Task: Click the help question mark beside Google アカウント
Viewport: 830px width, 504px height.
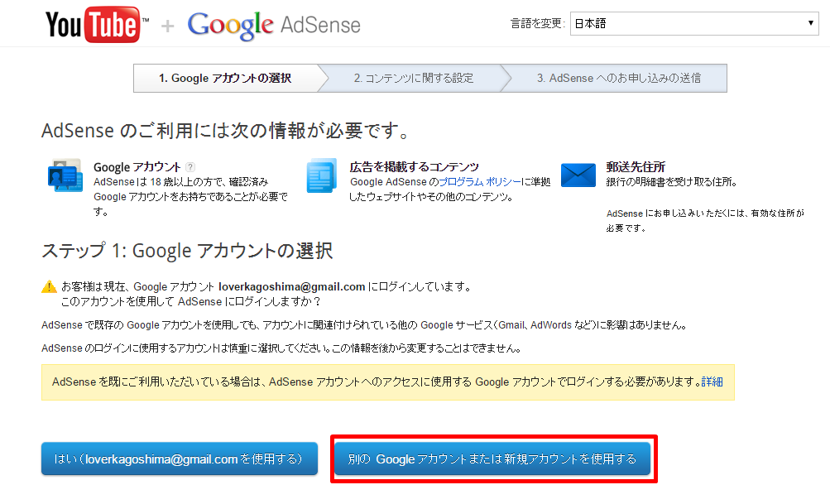Action: pyautogui.click(x=190, y=167)
